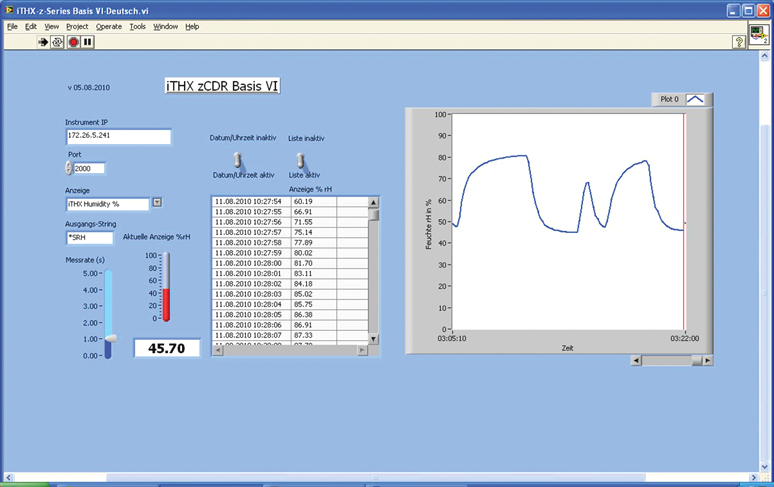Open the context help question mark icon

[x=738, y=42]
